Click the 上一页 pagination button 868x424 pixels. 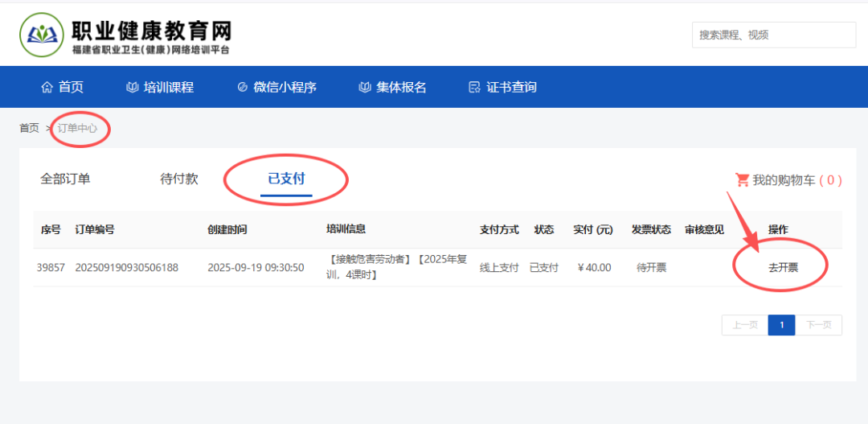[744, 325]
